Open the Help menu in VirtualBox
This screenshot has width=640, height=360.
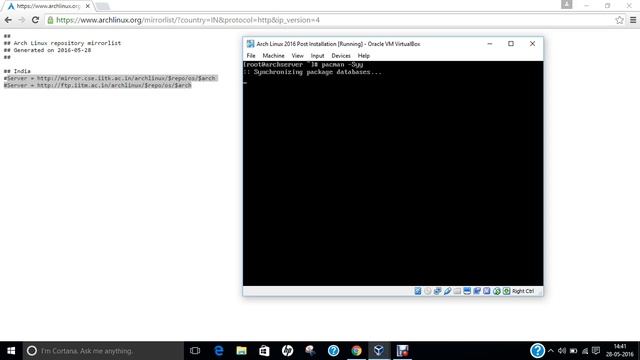364,56
